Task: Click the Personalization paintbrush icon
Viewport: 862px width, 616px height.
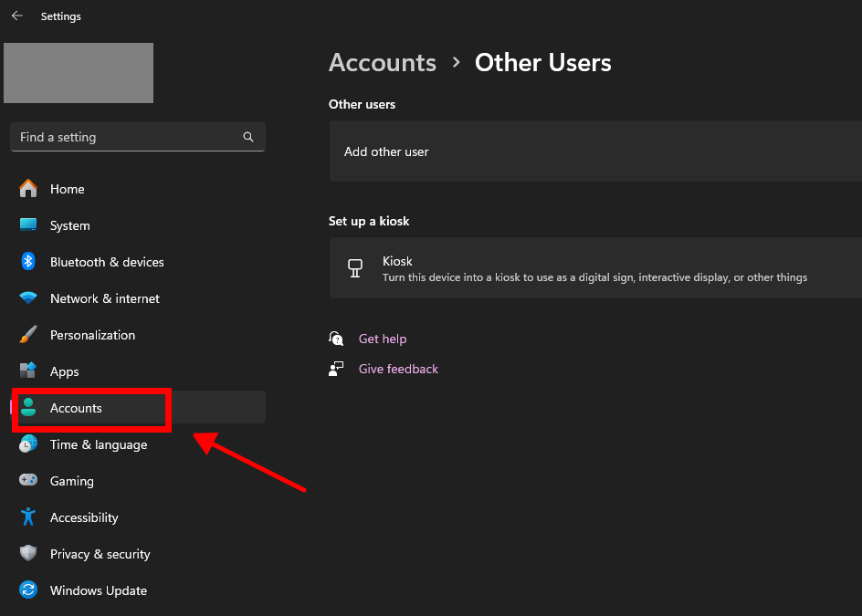Action: tap(28, 335)
